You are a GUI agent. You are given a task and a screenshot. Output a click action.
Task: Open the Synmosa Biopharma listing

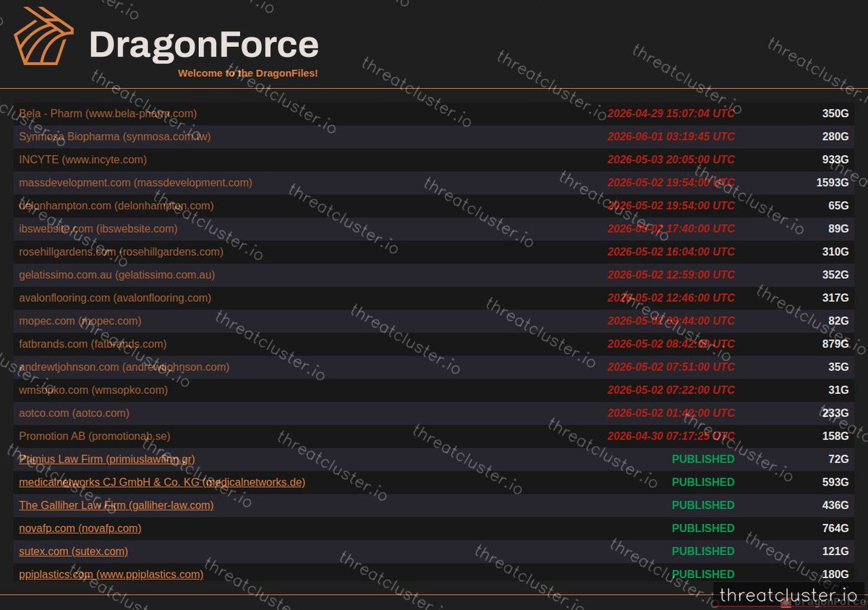tap(114, 137)
